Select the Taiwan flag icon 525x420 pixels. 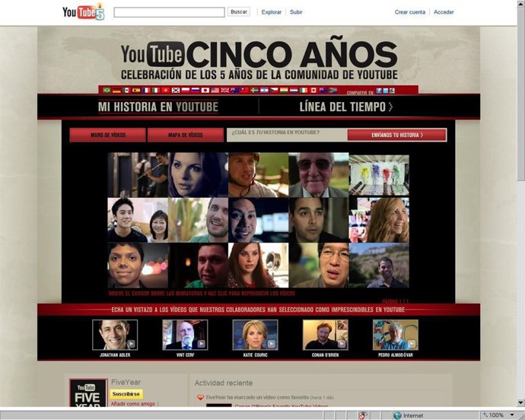click(x=244, y=90)
